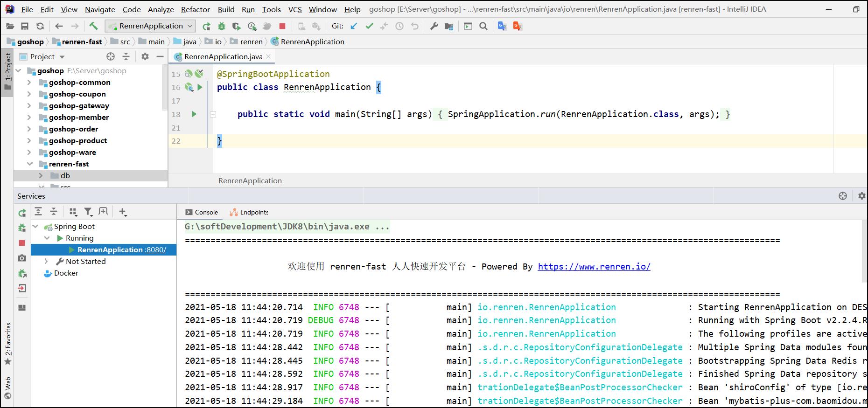Open the Services filter dropdown
This screenshot has height=408, width=868.
point(88,212)
